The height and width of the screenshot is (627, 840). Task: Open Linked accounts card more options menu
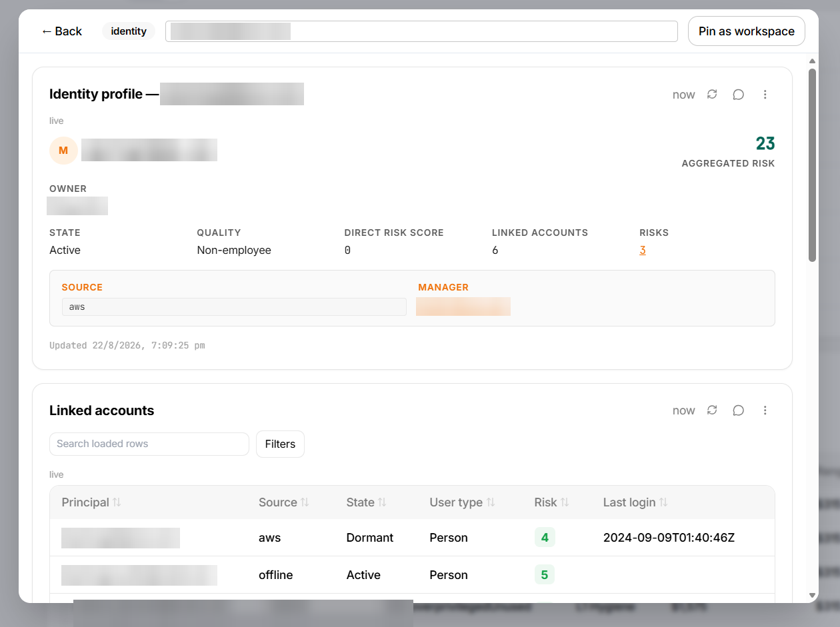765,410
